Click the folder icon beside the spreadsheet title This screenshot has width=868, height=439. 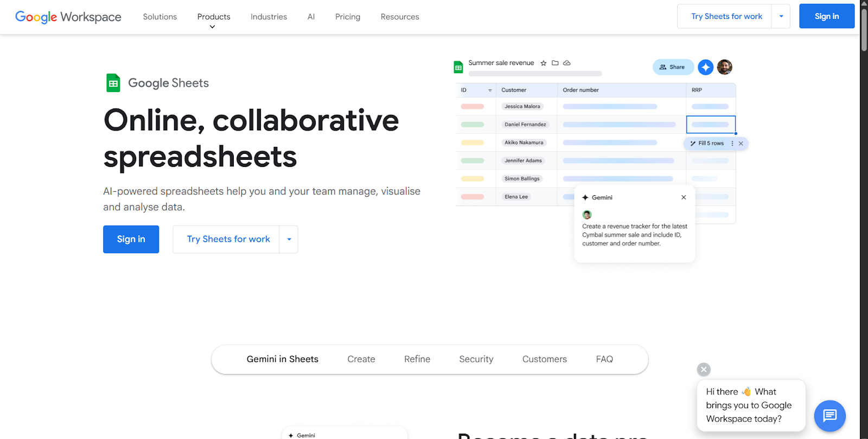555,63
